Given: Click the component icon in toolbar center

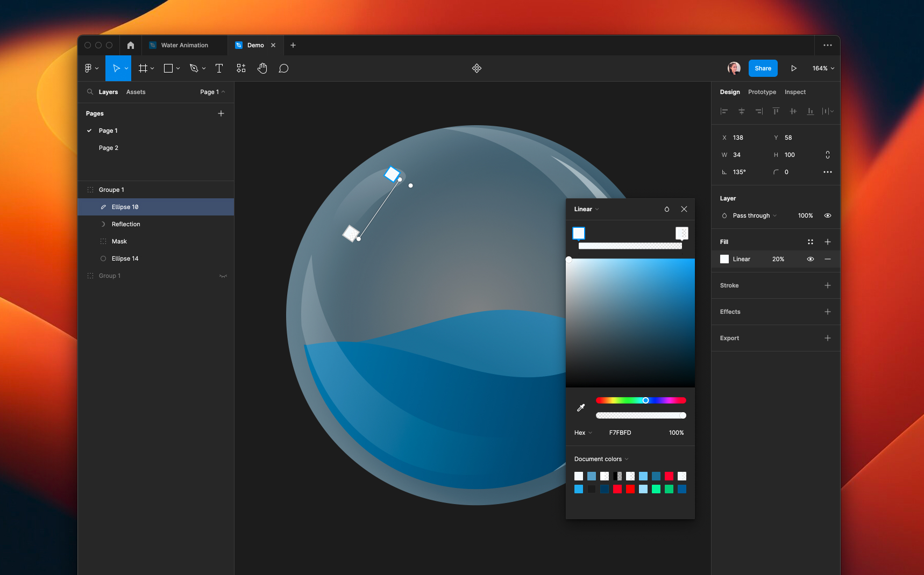Looking at the screenshot, I should pyautogui.click(x=477, y=68).
